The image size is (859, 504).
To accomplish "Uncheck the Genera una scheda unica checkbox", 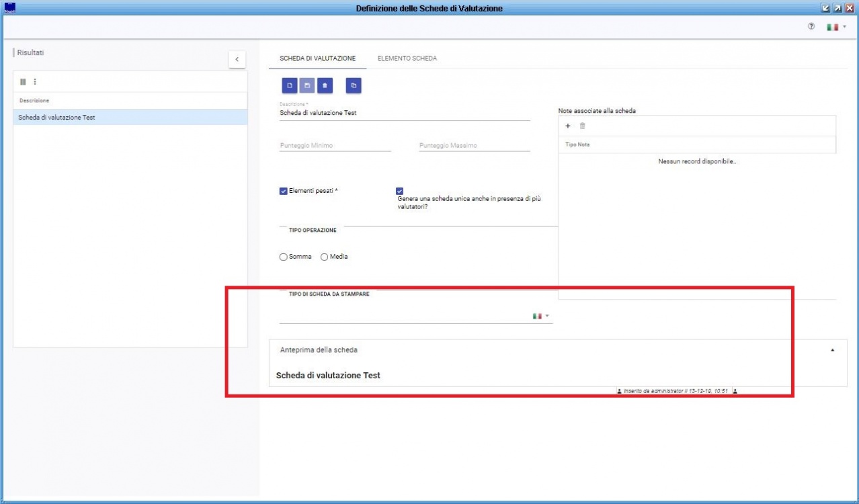I will 401,191.
